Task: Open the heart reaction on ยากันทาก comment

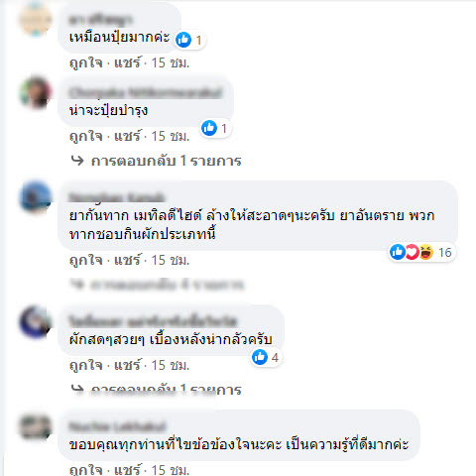Action: (x=412, y=252)
